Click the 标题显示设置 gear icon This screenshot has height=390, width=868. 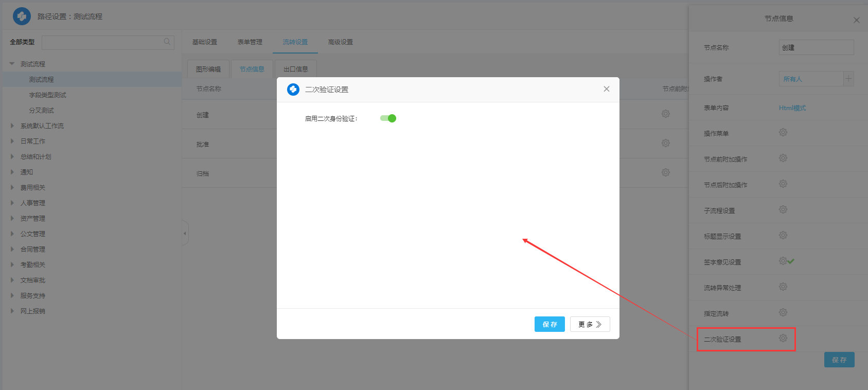pos(783,236)
